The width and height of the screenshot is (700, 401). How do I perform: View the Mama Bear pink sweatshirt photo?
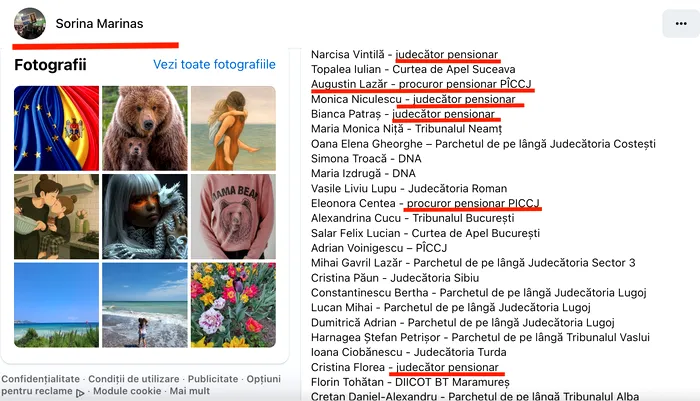point(233,217)
